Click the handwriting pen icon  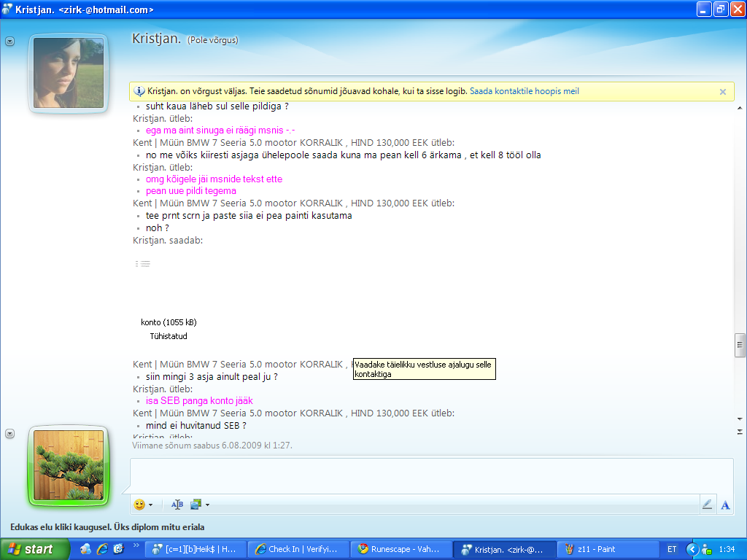point(707,505)
